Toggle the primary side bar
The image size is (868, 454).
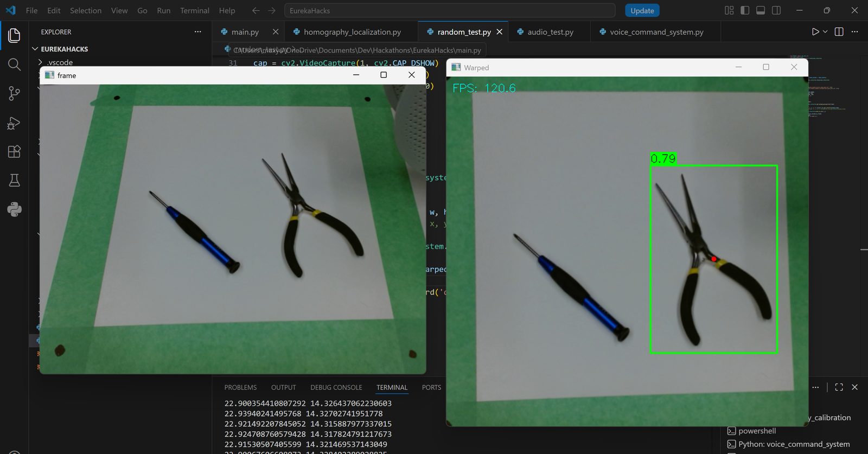pos(745,10)
